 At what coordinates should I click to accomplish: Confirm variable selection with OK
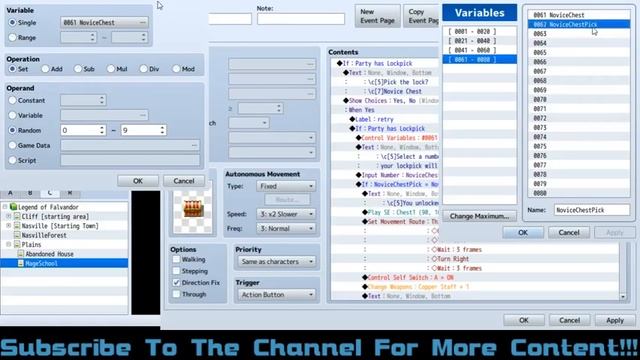pyautogui.click(x=523, y=233)
